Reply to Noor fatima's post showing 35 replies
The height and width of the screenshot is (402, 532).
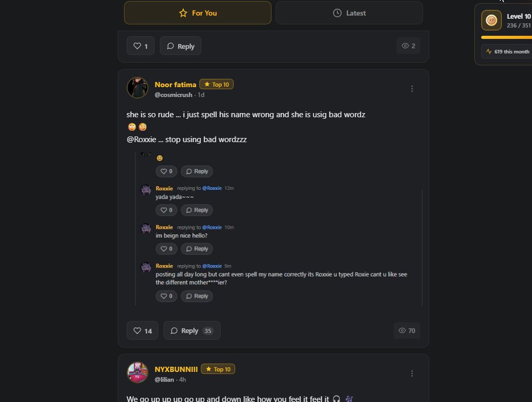pyautogui.click(x=192, y=330)
